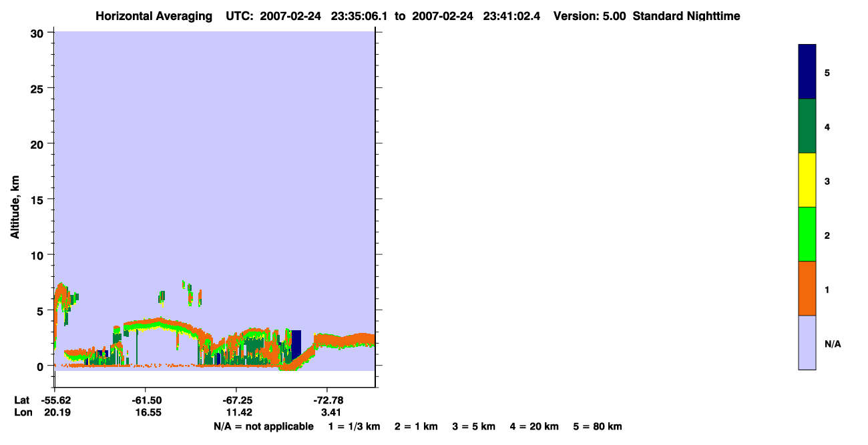Image resolution: width=868 pixels, height=445 pixels.
Task: Click the 'Lon' row label
Action: 22,413
